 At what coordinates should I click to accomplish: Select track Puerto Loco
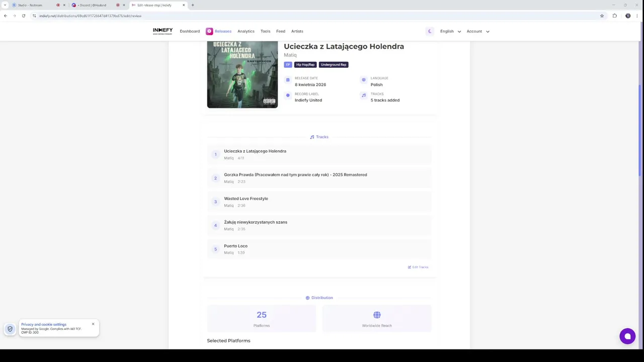pos(319,249)
